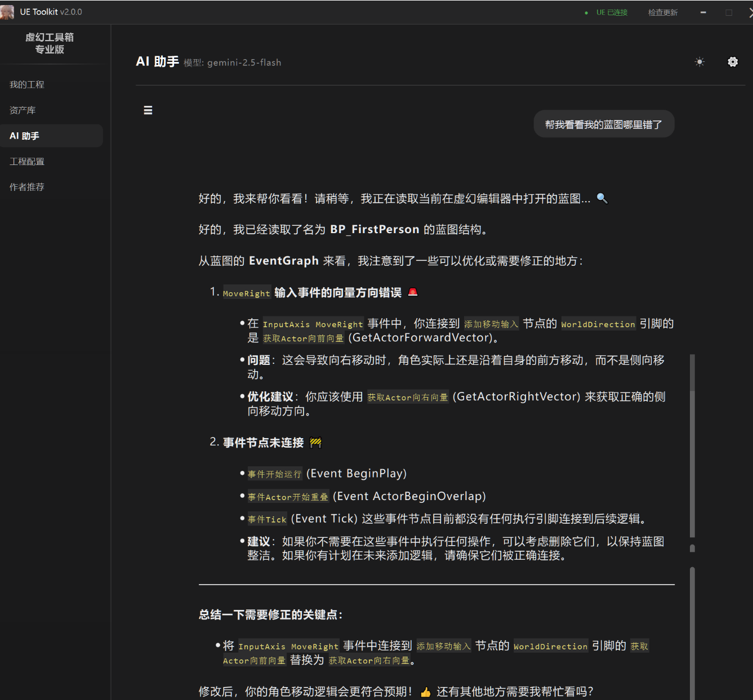Toggle light theme with sun icon
Viewport: 753px width, 700px height.
(699, 62)
